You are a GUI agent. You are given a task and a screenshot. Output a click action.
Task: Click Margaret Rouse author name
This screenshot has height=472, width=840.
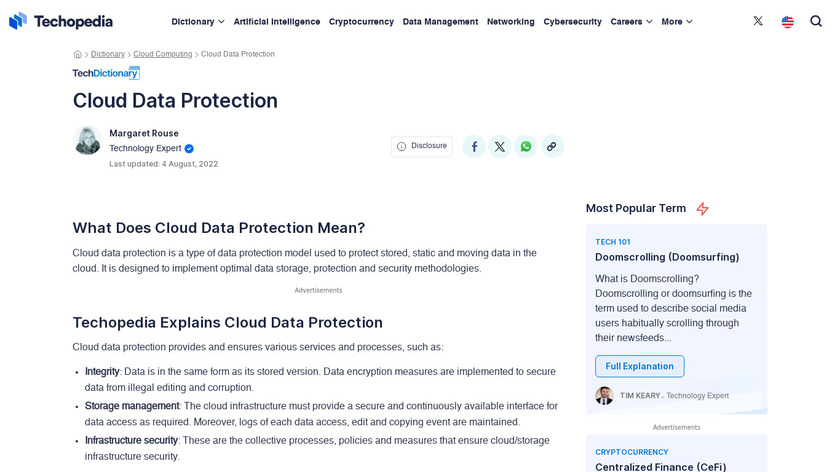[x=144, y=133]
